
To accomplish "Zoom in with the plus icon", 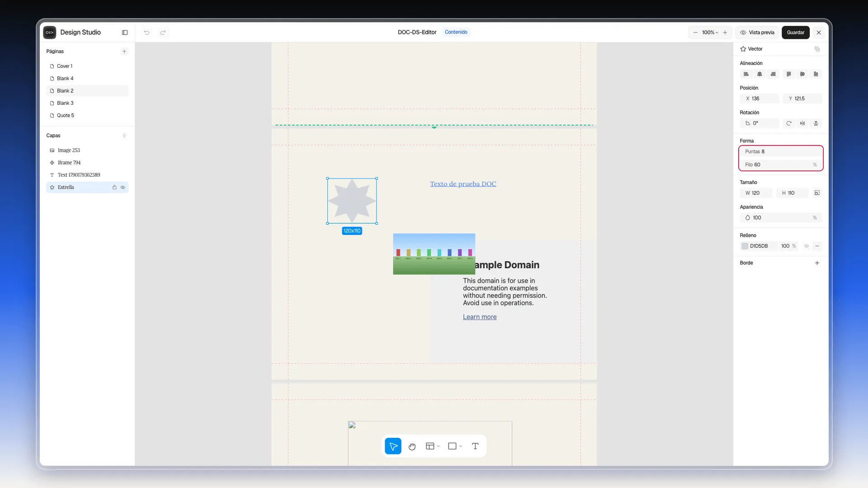I will pos(725,33).
